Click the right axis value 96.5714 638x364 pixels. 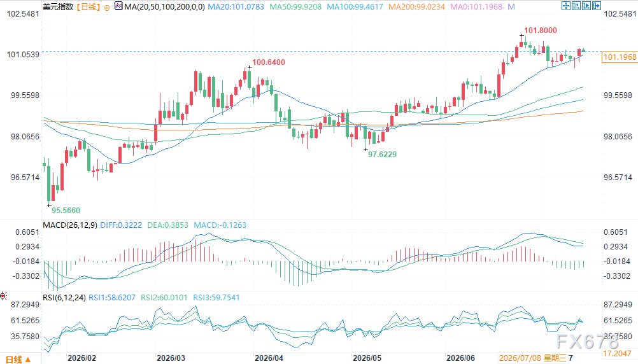(618, 178)
